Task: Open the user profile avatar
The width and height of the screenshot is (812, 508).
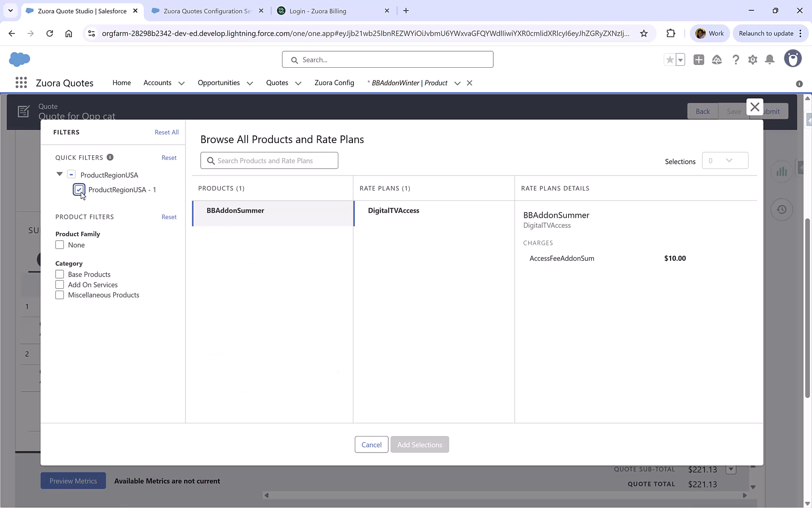Action: pyautogui.click(x=793, y=58)
